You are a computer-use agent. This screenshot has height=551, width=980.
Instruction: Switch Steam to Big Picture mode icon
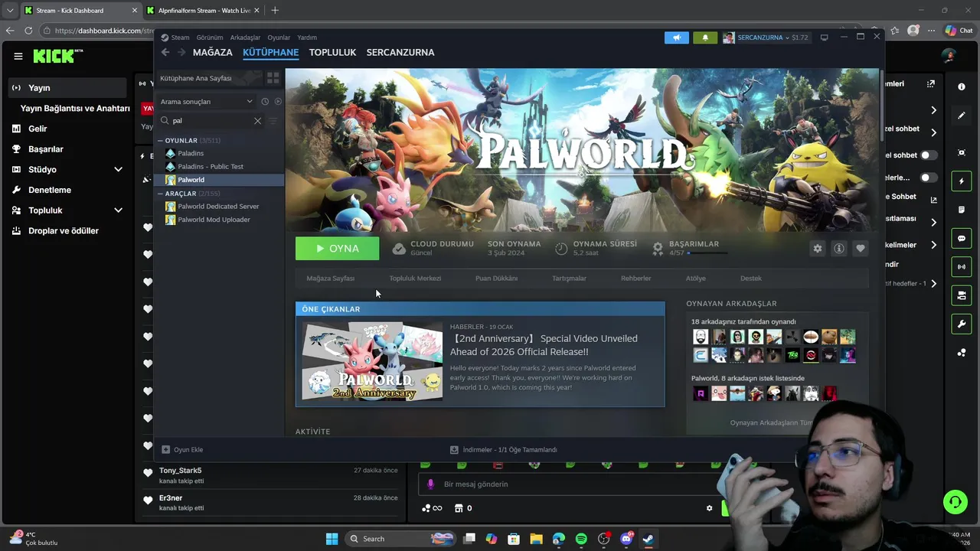(x=824, y=37)
